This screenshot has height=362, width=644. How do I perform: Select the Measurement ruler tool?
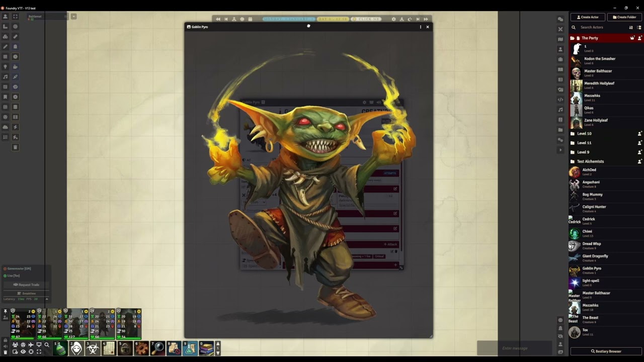[15, 37]
